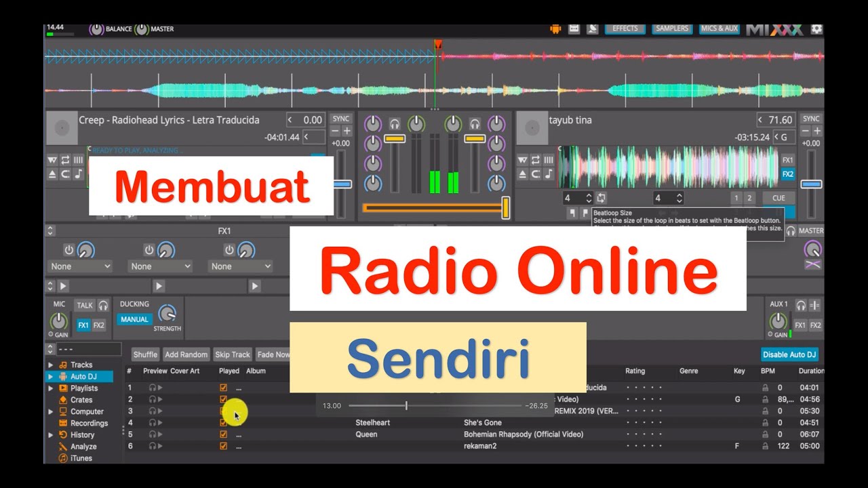Expand the History tree item
Screen dimensions: 868x488
click(x=50, y=435)
